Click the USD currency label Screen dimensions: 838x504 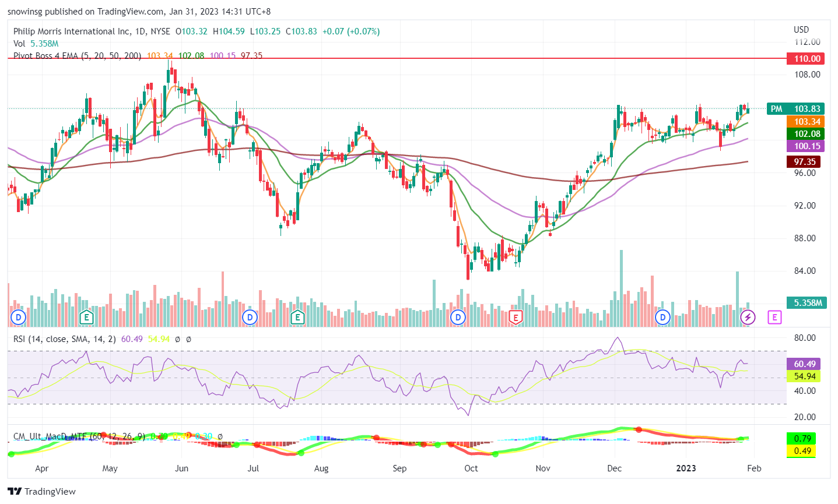(x=801, y=30)
